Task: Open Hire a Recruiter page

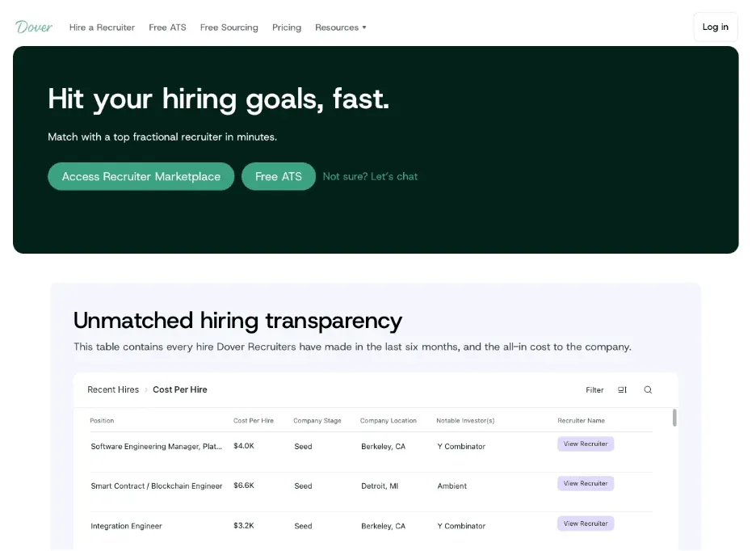Action: pos(102,27)
